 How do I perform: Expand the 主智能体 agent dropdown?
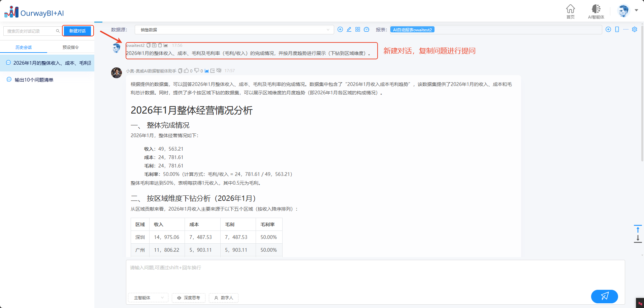coord(148,298)
